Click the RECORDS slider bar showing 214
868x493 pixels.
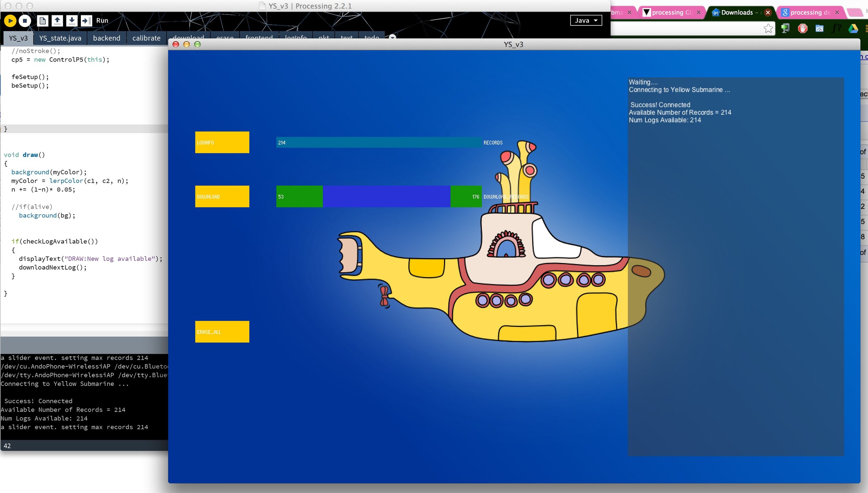[x=379, y=142]
